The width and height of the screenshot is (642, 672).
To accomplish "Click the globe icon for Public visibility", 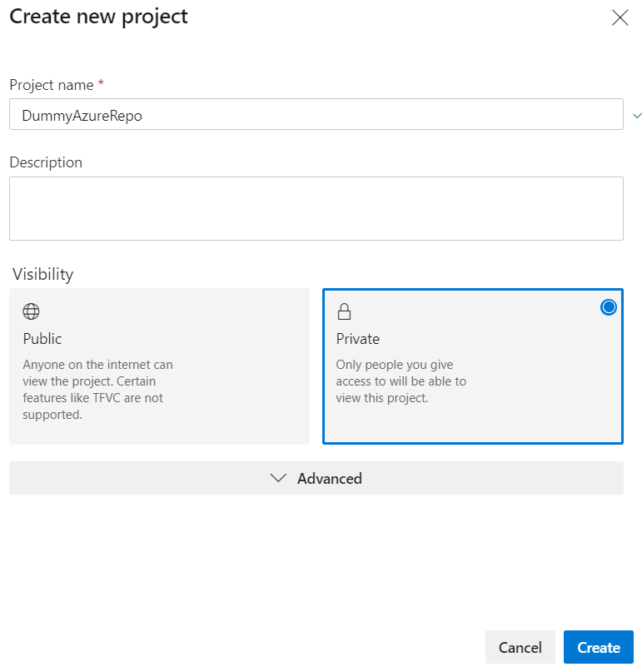I will (x=31, y=311).
